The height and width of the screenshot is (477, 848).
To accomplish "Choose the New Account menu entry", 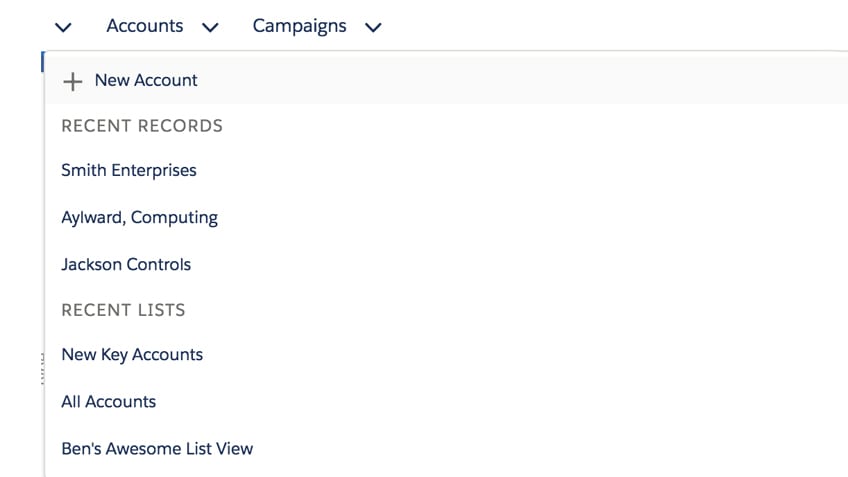I will click(146, 80).
